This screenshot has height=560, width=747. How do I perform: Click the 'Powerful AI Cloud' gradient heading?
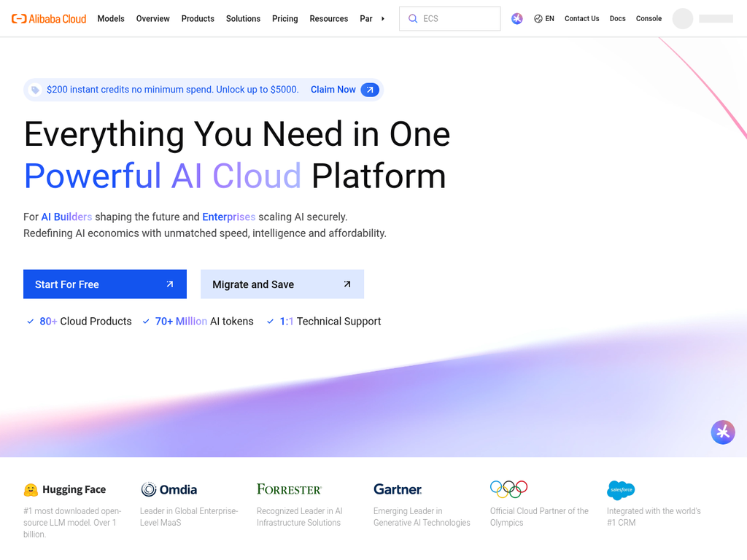[x=163, y=176]
